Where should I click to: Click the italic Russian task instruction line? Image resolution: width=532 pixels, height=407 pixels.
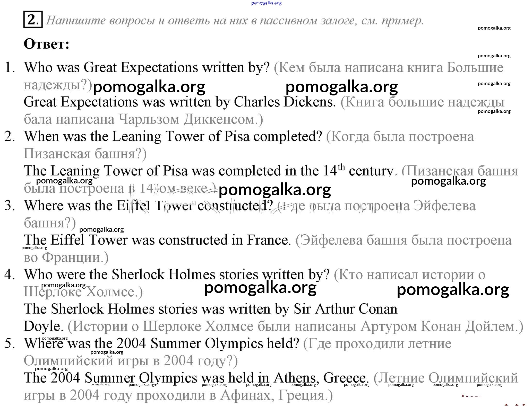pyautogui.click(x=234, y=21)
